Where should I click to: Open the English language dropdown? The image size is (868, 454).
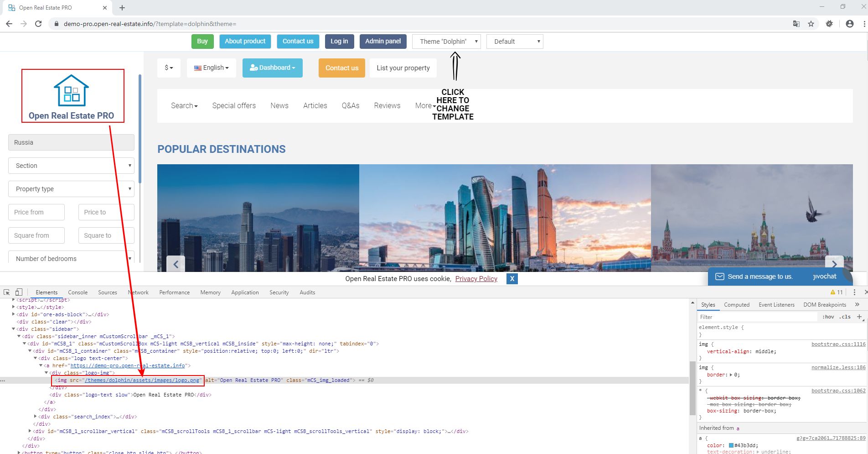[x=211, y=68]
